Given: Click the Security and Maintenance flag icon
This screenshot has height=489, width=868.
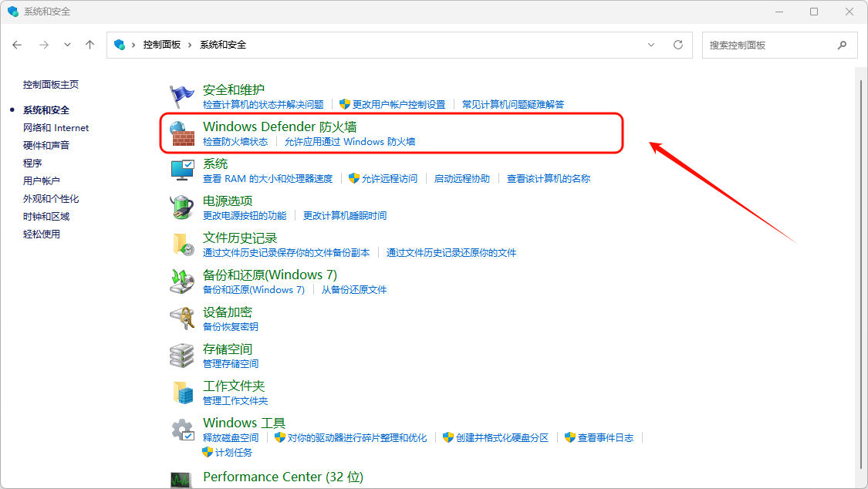Looking at the screenshot, I should pos(182,96).
